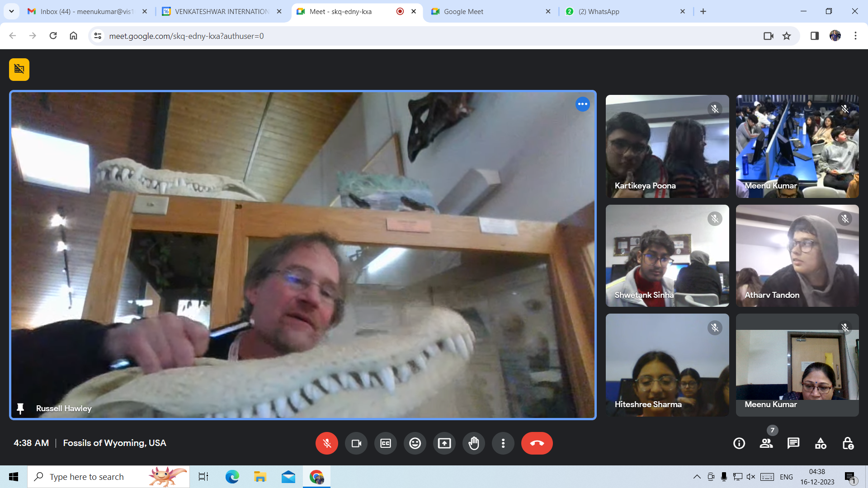Click Atharv Tandon video thumbnail
The height and width of the screenshot is (488, 868).
click(x=797, y=256)
